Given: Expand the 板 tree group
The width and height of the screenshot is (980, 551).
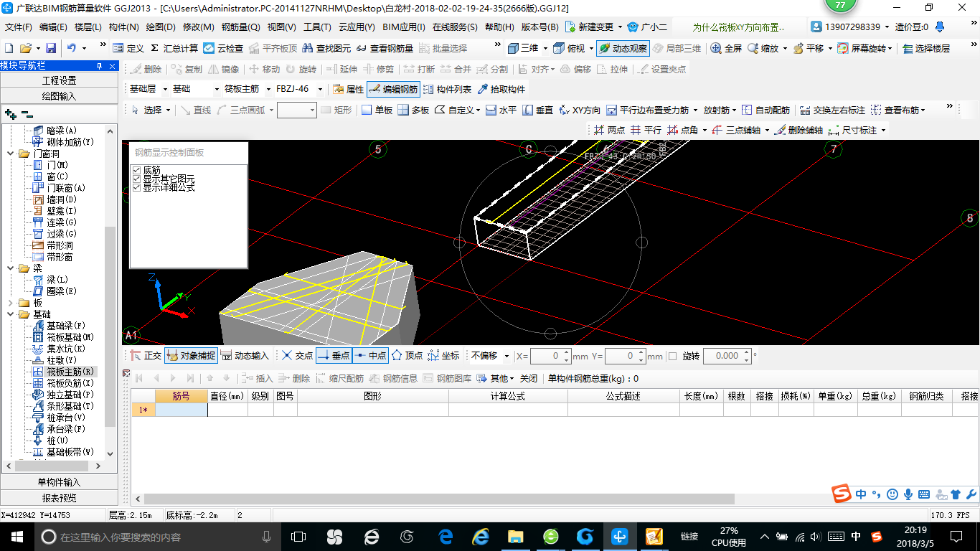Looking at the screenshot, I should (11, 303).
